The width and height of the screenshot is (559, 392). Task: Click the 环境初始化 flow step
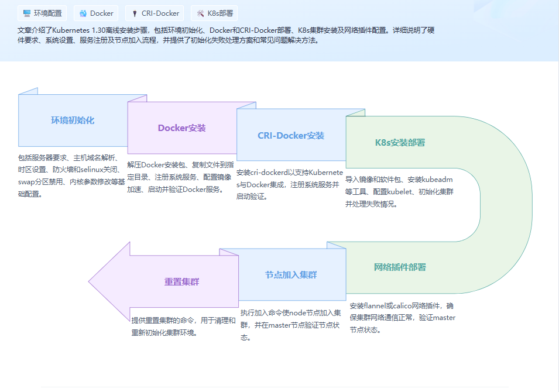point(73,121)
